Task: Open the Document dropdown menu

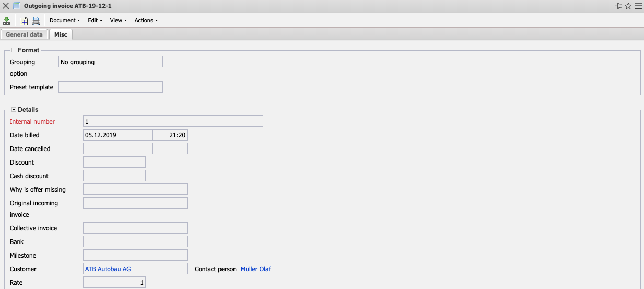Action: 65,21
